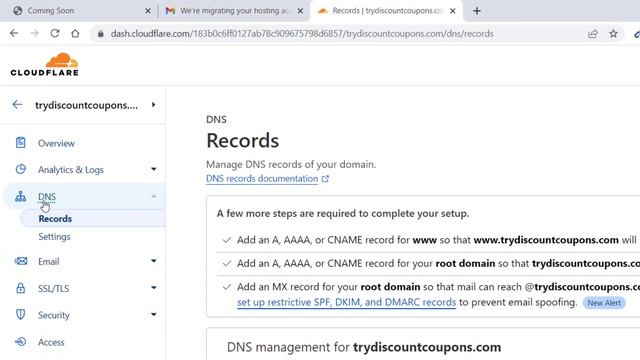Close the Records Cloudflare tab
This screenshot has width=640, height=360.
453,11
